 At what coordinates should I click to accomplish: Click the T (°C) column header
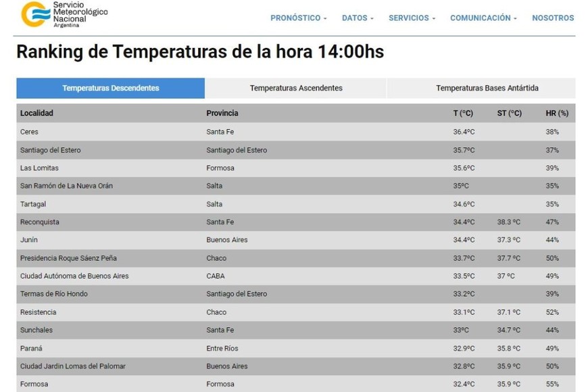463,113
